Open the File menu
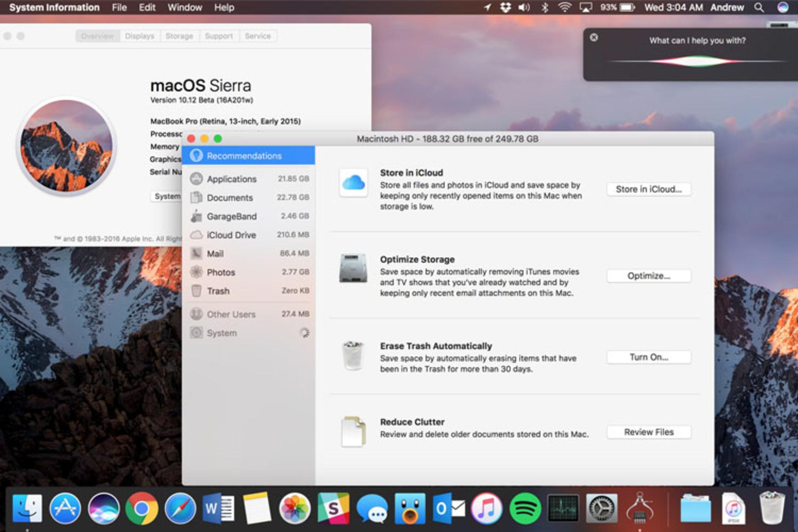The height and width of the screenshot is (532, 798). click(x=119, y=7)
